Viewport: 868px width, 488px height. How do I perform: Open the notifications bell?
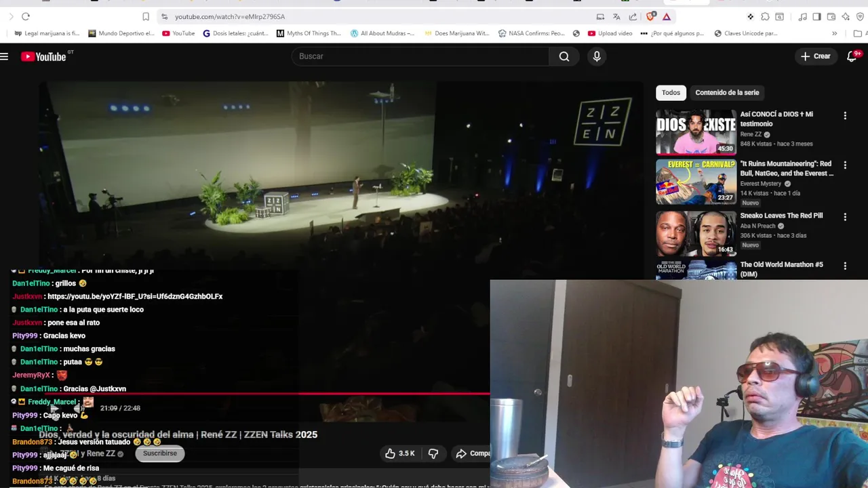tap(852, 56)
